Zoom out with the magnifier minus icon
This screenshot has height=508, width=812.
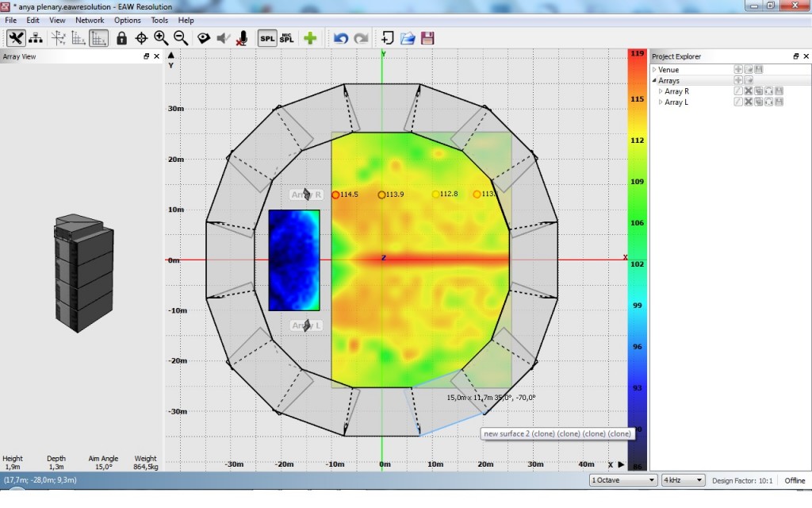[x=181, y=38]
